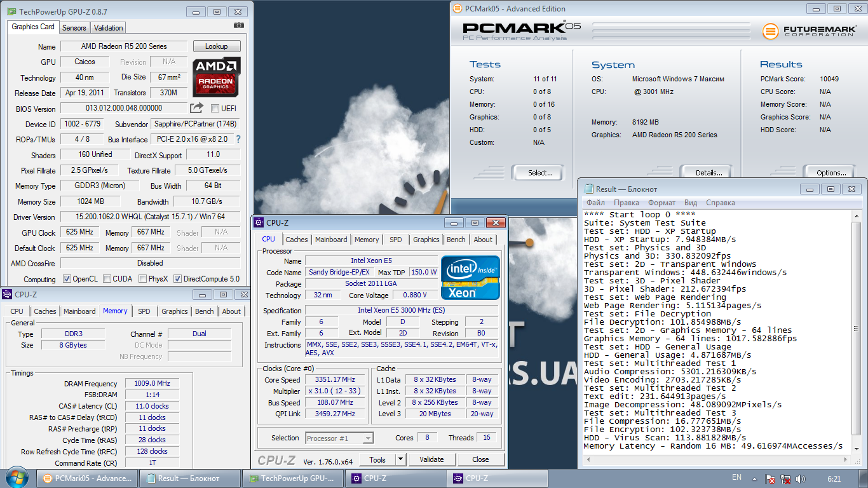Click the TechPowerUp GPU-Z taskbar button
This screenshot has width=868, height=488.
click(294, 478)
